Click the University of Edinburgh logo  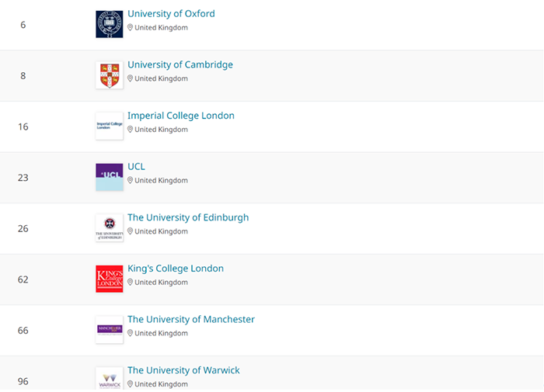tap(109, 228)
